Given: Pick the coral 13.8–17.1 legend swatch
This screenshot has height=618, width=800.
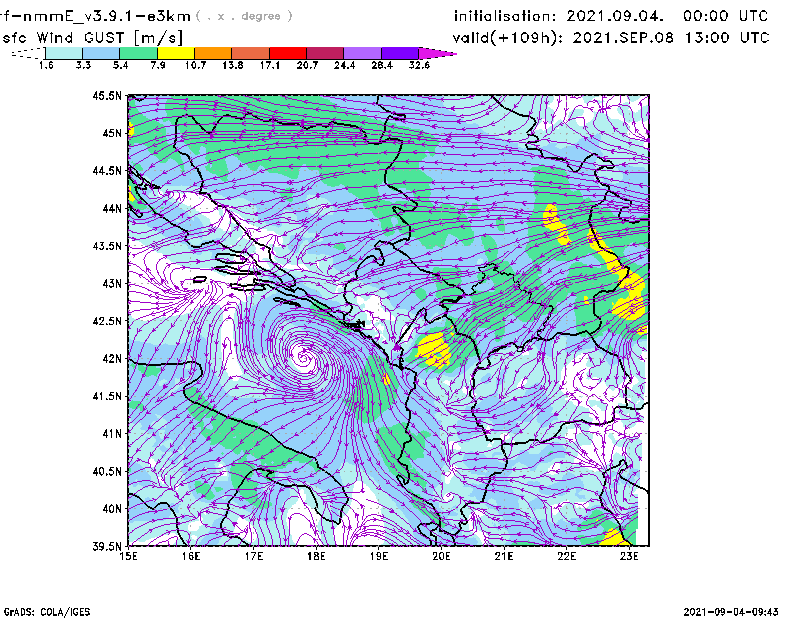Looking at the screenshot, I should tap(251, 53).
